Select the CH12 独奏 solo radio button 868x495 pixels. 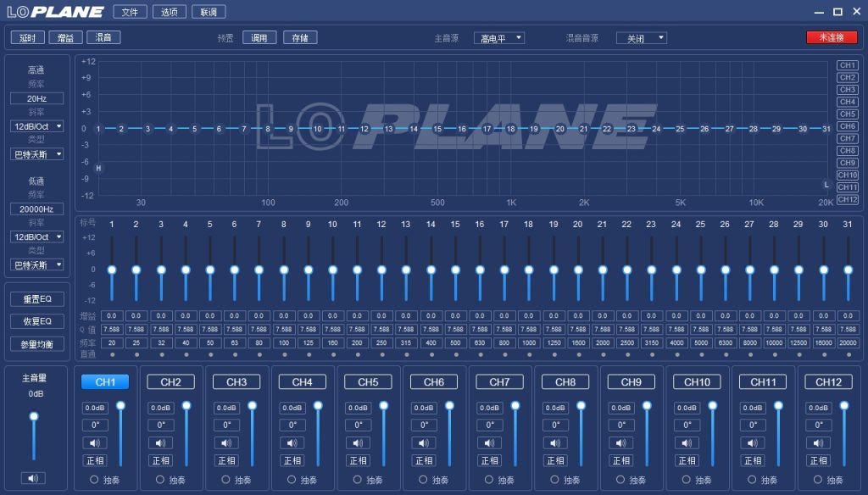coord(818,480)
